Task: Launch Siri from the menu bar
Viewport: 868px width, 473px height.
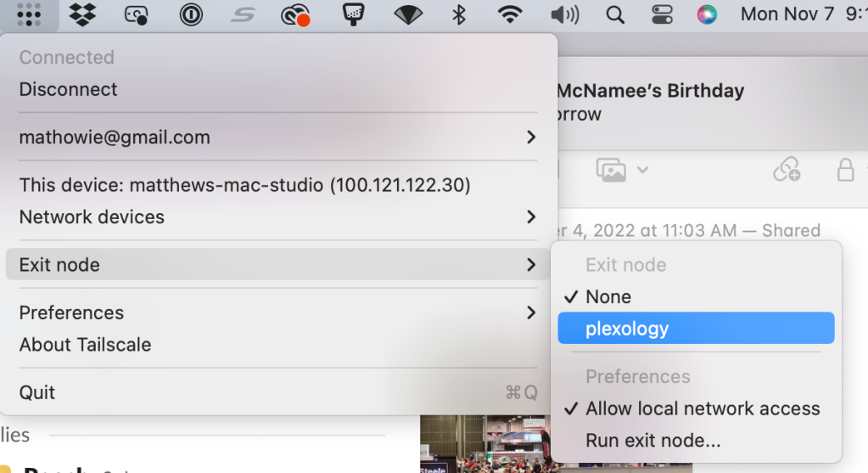Action: pos(707,14)
